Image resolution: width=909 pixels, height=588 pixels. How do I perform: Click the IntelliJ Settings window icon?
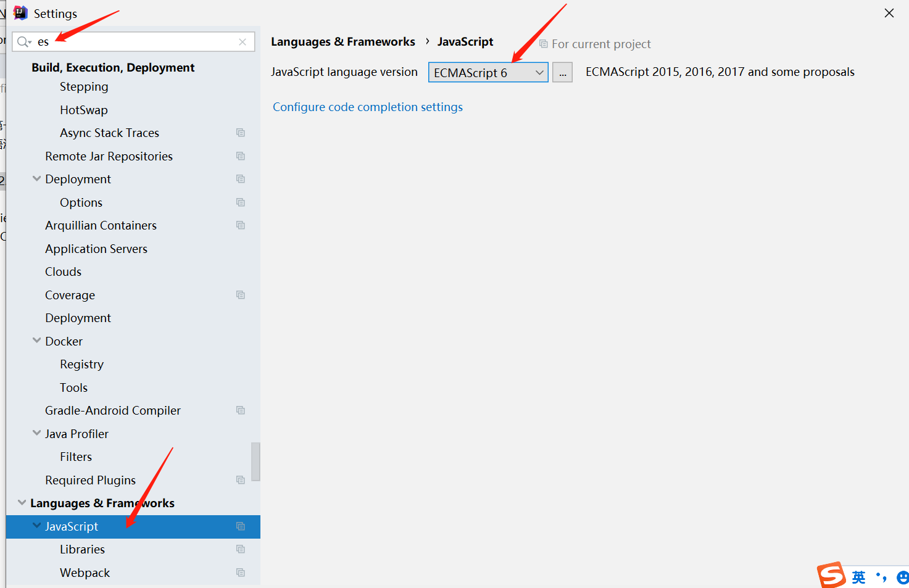point(20,13)
